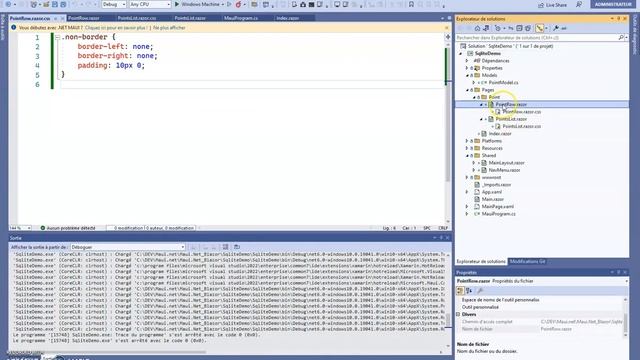Open the 'Modifications Git' tab
The width and height of the screenshot is (640, 360).
tap(527, 261)
